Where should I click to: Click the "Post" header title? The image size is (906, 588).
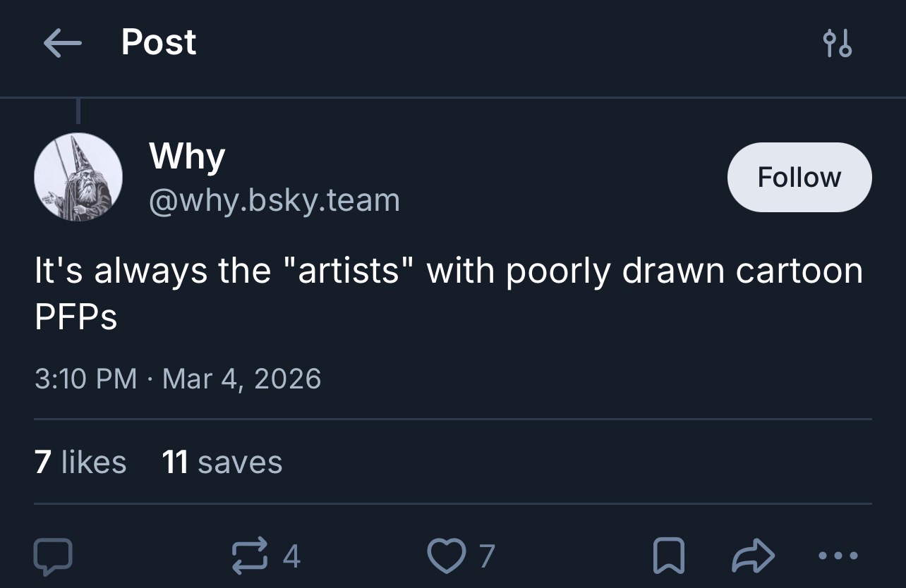tap(159, 42)
